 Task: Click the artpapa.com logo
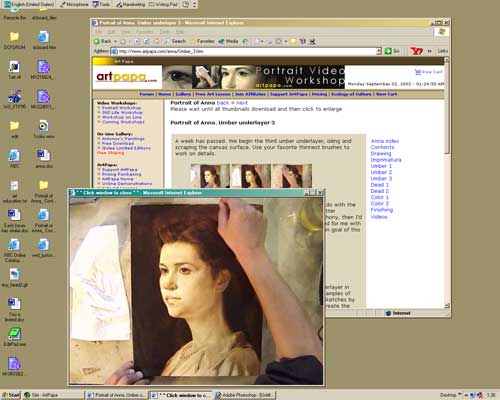(x=127, y=77)
